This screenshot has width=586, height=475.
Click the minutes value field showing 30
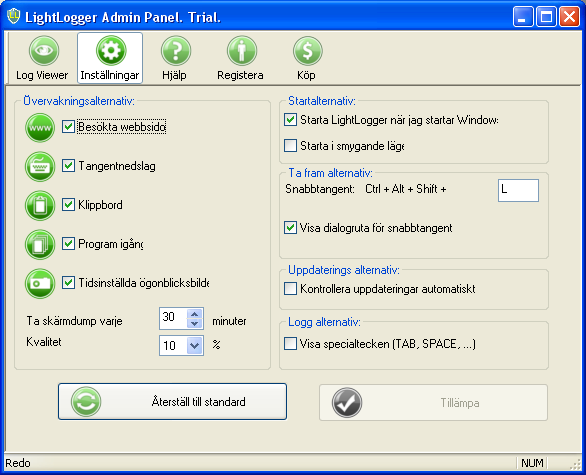[x=173, y=318]
